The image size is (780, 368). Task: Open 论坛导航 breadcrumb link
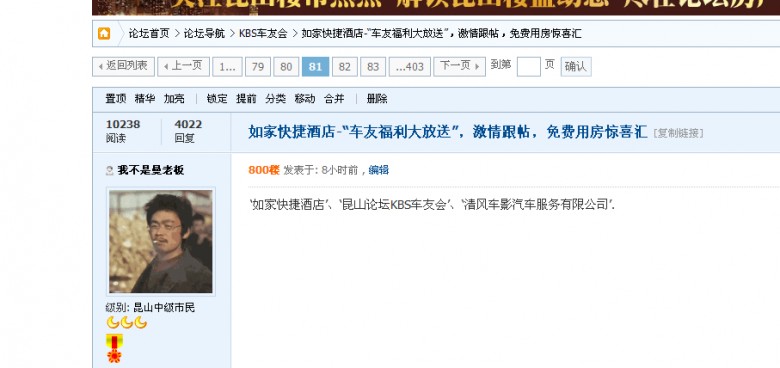click(204, 34)
